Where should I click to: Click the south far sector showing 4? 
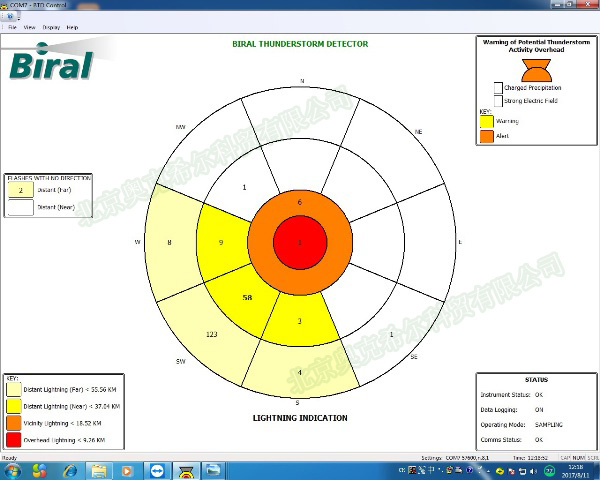click(x=300, y=372)
